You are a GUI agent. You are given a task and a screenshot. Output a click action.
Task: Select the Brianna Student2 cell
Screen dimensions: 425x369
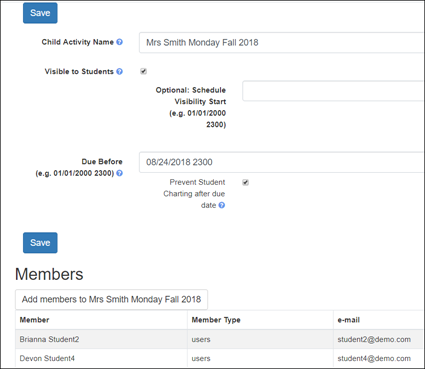(x=101, y=339)
